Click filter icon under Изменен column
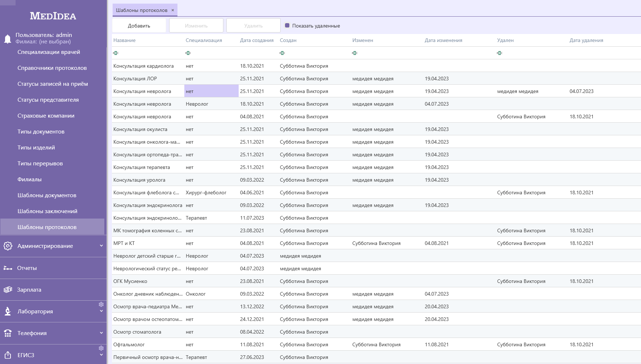The image size is (641, 364). click(355, 53)
